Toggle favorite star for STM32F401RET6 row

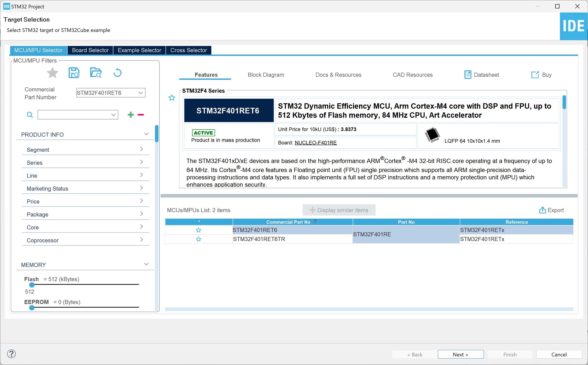coord(198,230)
